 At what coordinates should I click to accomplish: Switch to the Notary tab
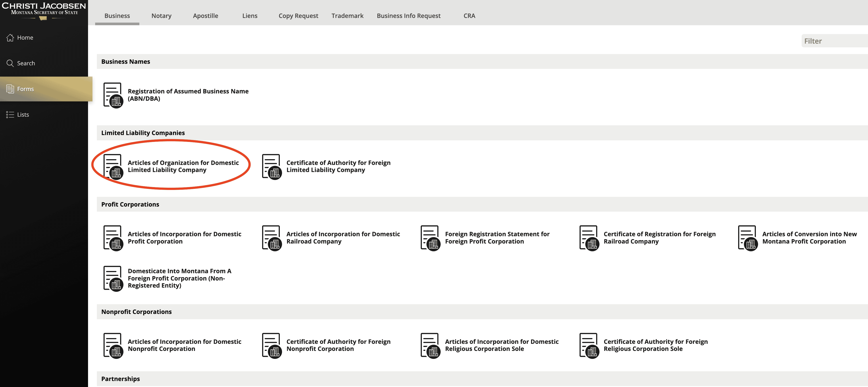coord(161,16)
